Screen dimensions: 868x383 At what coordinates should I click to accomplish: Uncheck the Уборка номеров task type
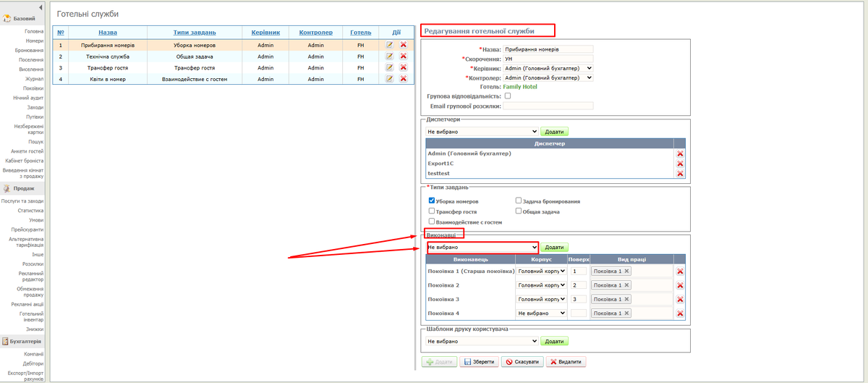click(x=432, y=201)
